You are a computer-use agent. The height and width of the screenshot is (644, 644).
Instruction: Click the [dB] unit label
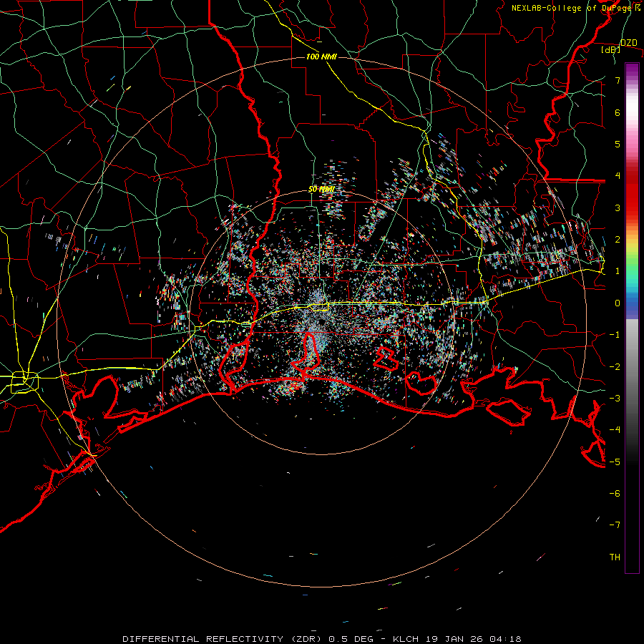point(611,50)
